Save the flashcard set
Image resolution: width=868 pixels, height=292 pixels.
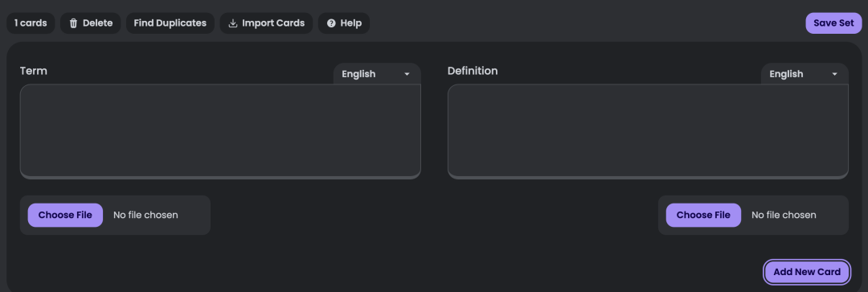833,23
